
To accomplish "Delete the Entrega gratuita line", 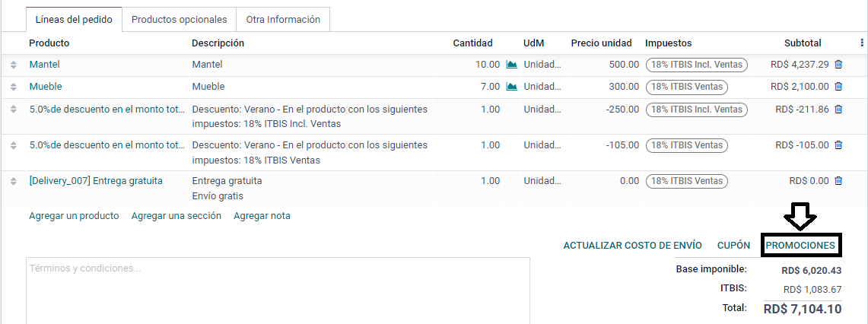I will click(x=838, y=181).
